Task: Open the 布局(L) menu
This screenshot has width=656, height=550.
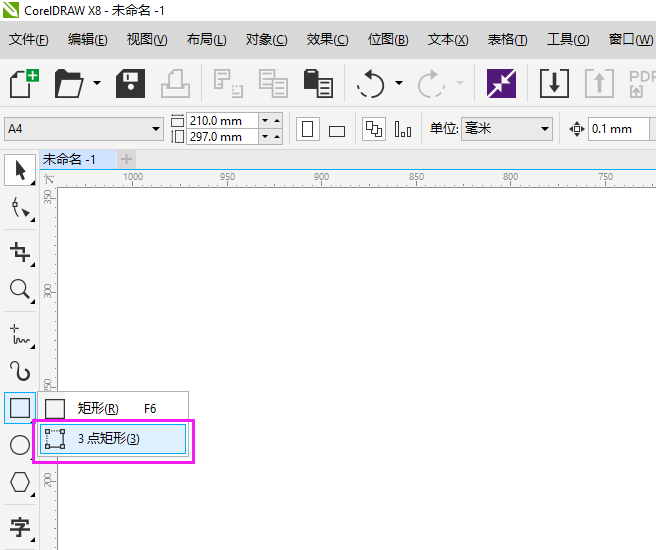Action: (206, 40)
